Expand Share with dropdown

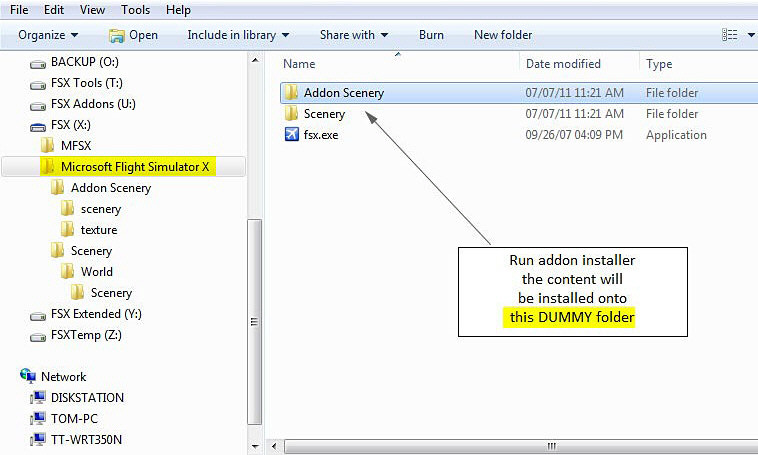pyautogui.click(x=354, y=35)
